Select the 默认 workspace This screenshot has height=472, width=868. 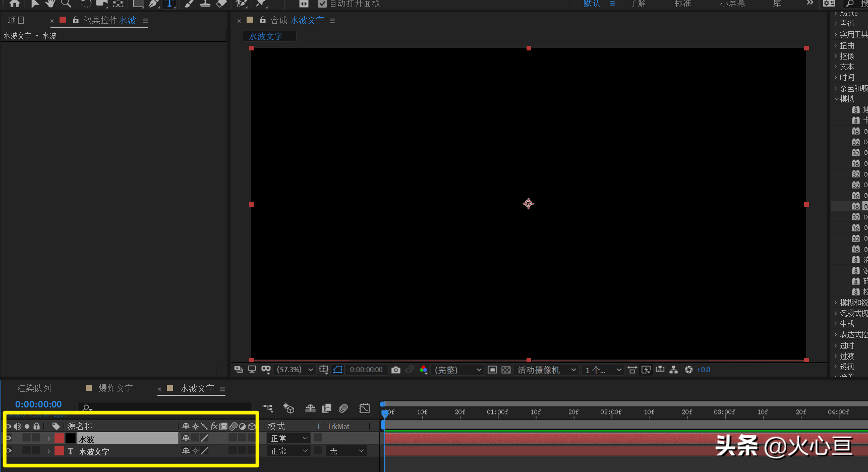coord(592,4)
